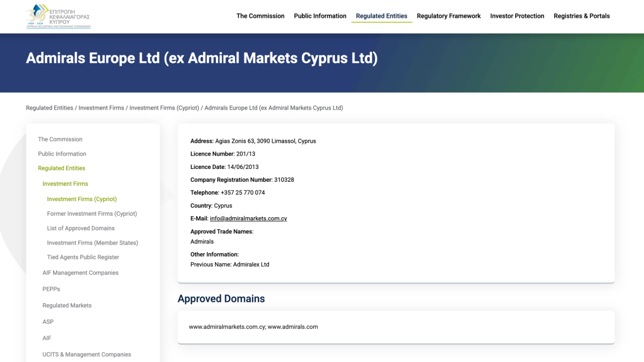Open Public Information in the sidebar
Viewport: 644px width, 362px height.
[x=62, y=154]
